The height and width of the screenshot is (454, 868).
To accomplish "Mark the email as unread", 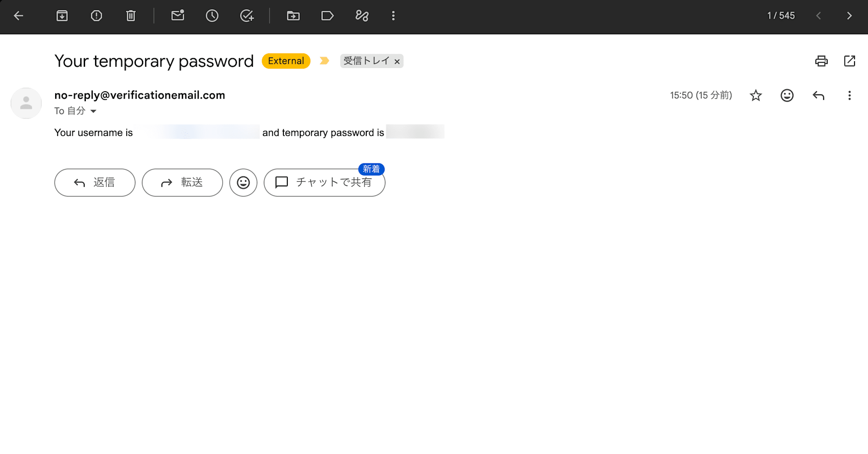I will (178, 16).
